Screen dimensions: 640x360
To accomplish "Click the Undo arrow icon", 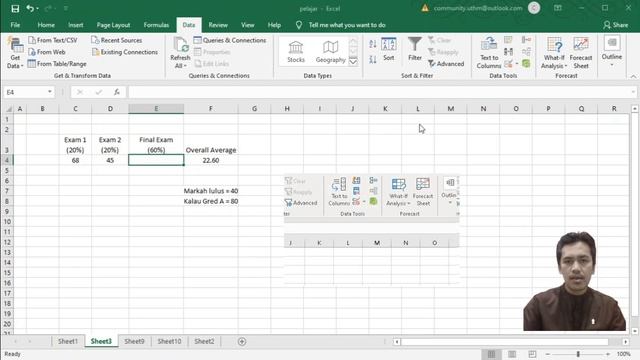I will click(x=30, y=8).
